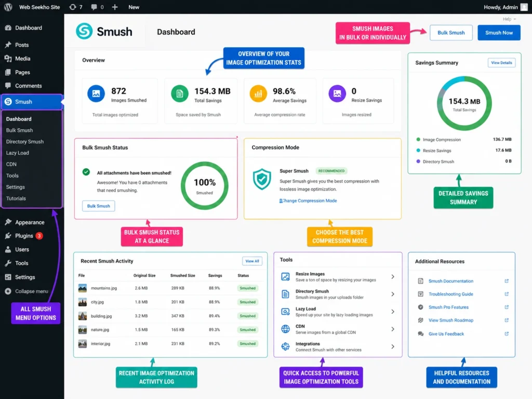Click the plus New content icon
Viewport: 532px width, 399px height.
pos(115,7)
